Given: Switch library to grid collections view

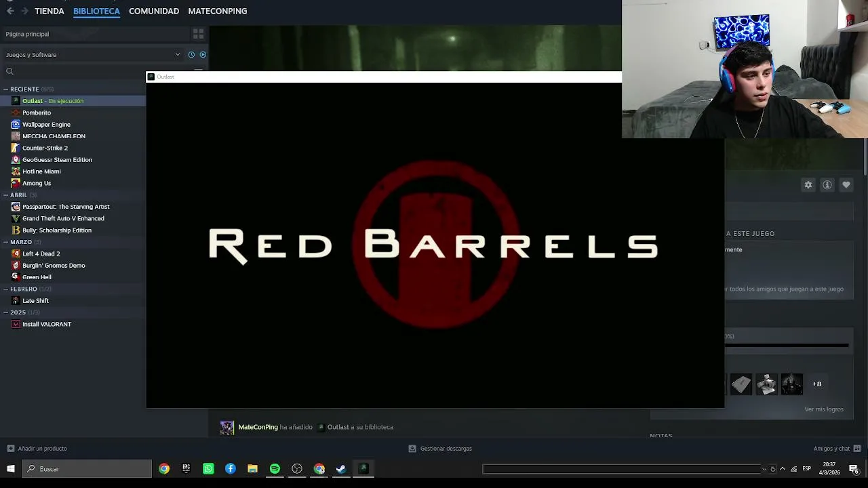Looking at the screenshot, I should [198, 34].
